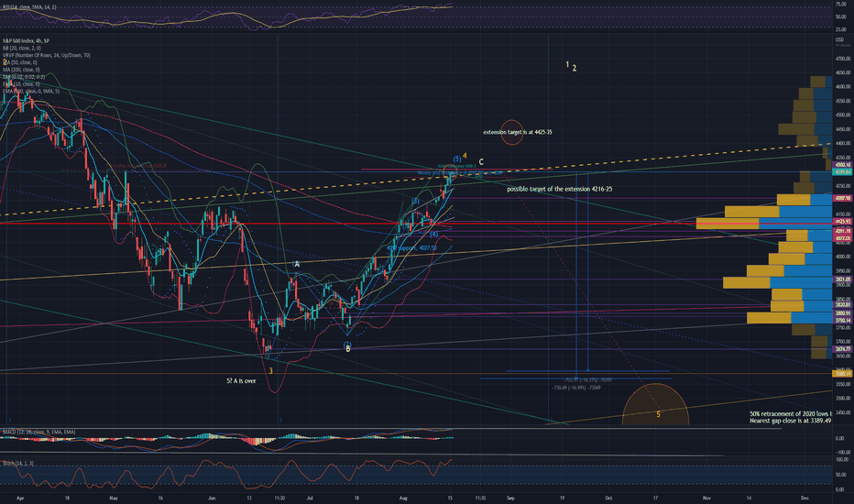Click the 3674.77 price tag

pyautogui.click(x=843, y=349)
